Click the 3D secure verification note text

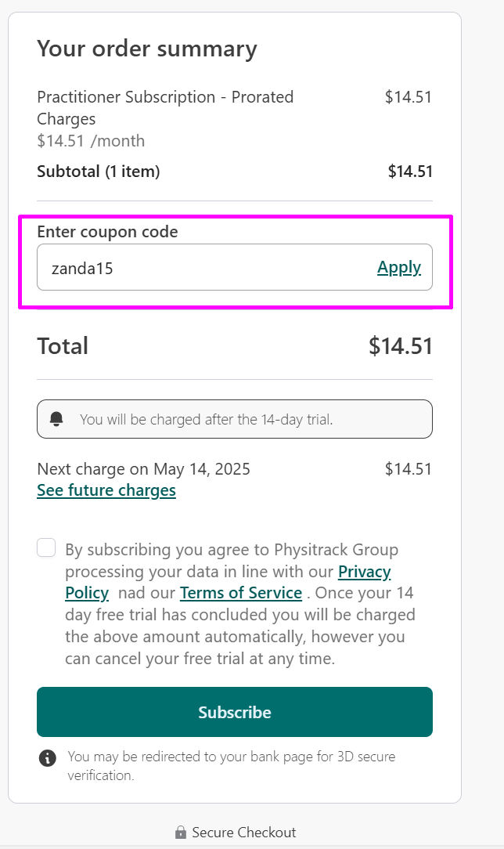(232, 766)
